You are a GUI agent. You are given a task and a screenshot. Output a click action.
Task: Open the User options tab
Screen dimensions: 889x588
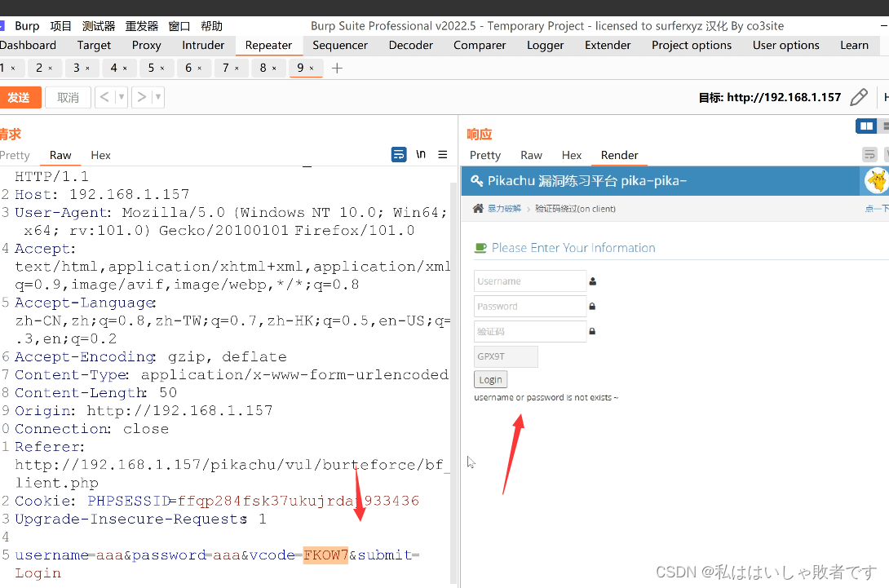785,46
